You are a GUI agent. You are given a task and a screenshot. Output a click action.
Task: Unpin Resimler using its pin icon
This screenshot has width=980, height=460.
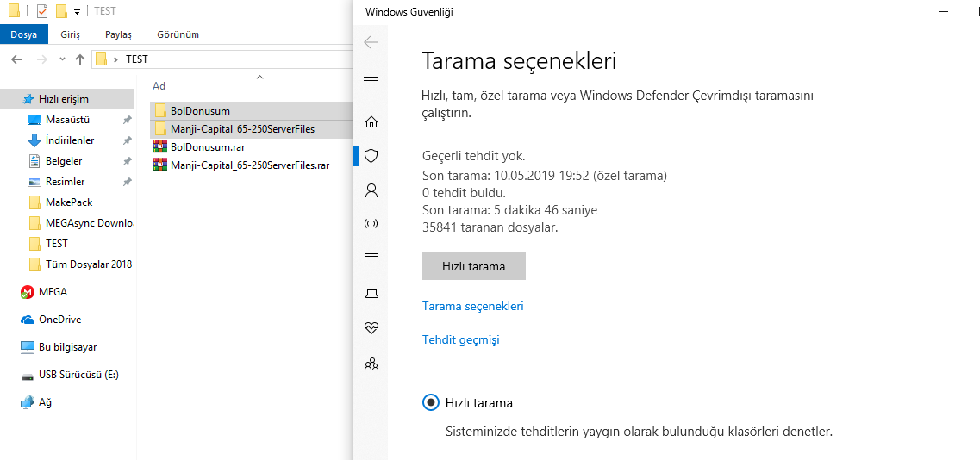click(x=127, y=181)
